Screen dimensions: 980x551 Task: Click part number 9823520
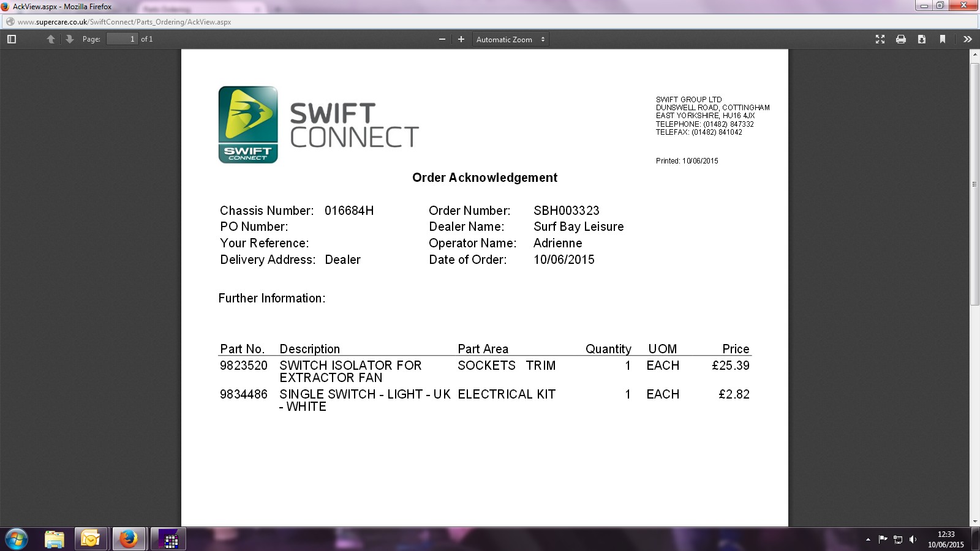[x=244, y=365]
